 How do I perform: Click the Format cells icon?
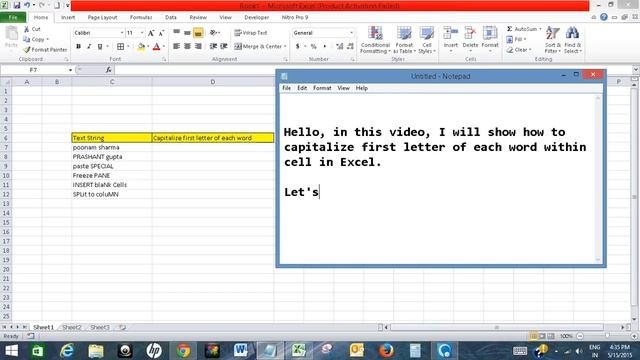490,33
